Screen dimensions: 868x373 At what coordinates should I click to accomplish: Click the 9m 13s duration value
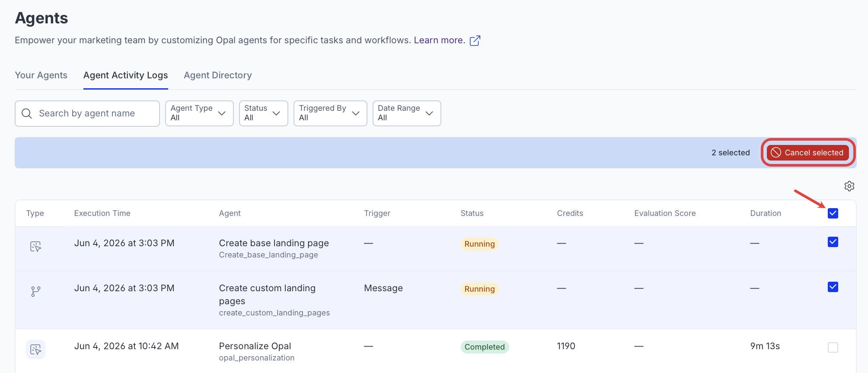765,346
